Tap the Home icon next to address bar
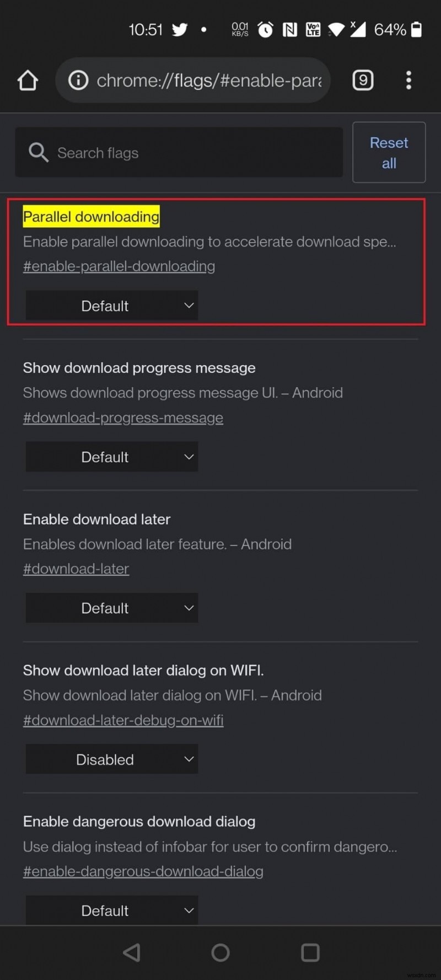Viewport: 441px width, 980px height. [28, 80]
